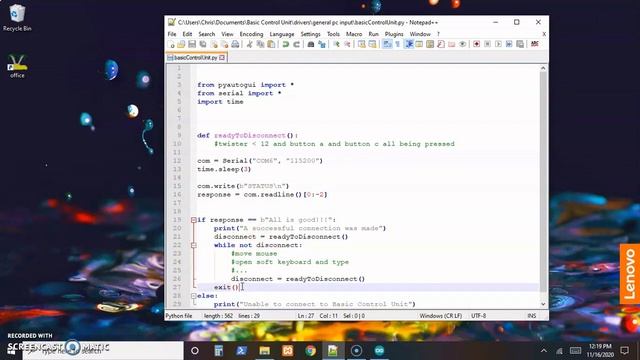Start macro recording with red icon
This screenshot has width=640, height=360.
(x=476, y=44)
